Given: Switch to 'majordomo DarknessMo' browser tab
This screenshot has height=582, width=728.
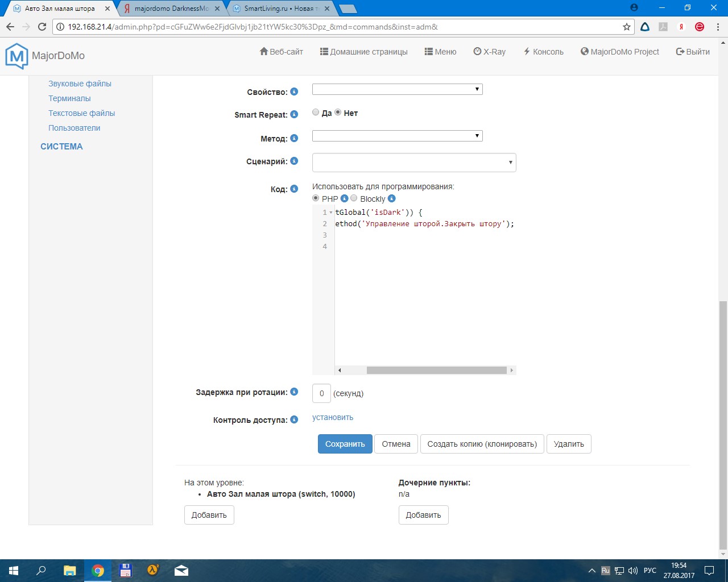Looking at the screenshot, I should (172, 9).
